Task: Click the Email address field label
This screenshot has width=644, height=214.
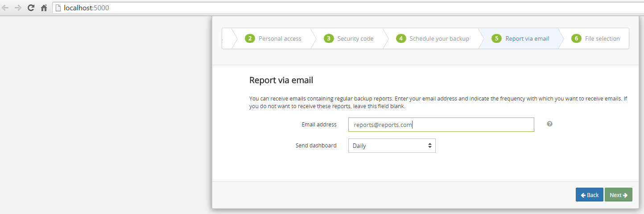Action: point(319,125)
